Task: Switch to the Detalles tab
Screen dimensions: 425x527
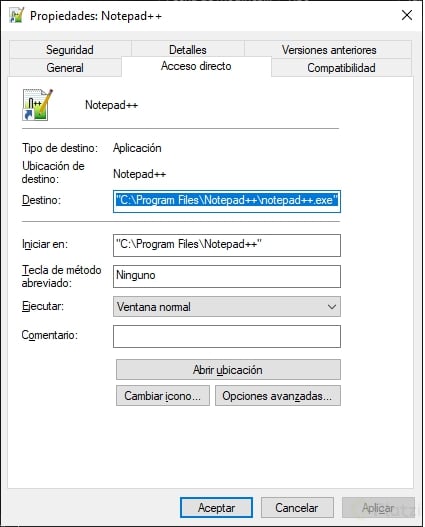Action: pos(187,50)
